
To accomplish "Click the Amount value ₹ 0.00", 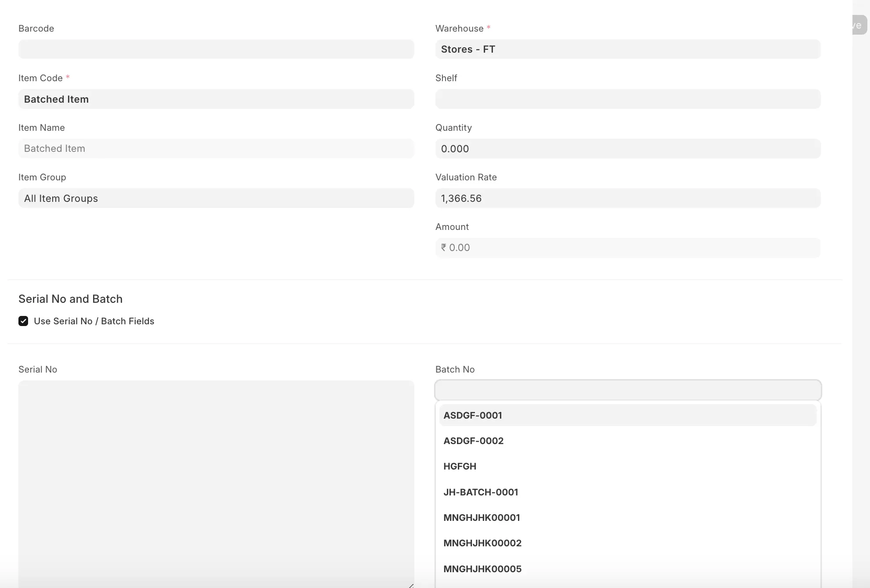I will pyautogui.click(x=628, y=248).
